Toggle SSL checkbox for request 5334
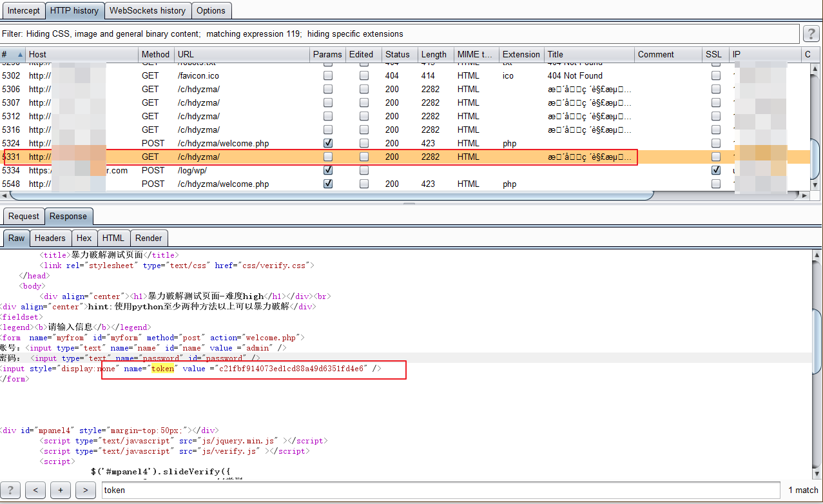Image resolution: width=823 pixels, height=504 pixels. pos(716,170)
